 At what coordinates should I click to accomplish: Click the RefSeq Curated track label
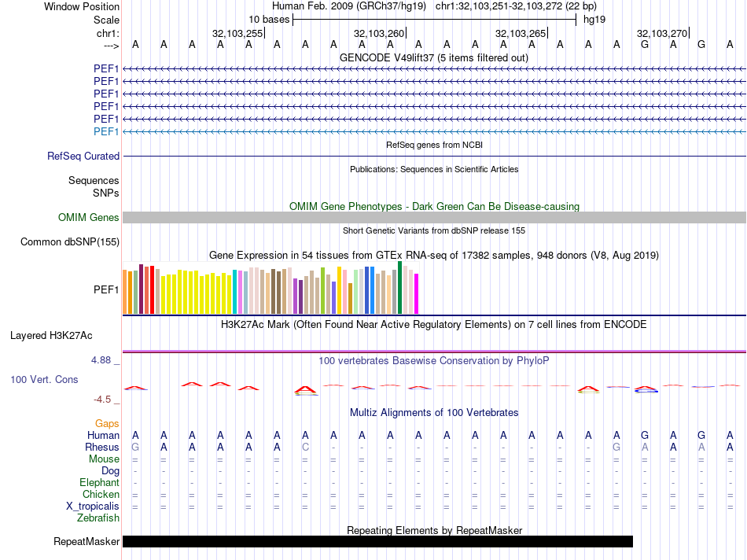(83, 157)
